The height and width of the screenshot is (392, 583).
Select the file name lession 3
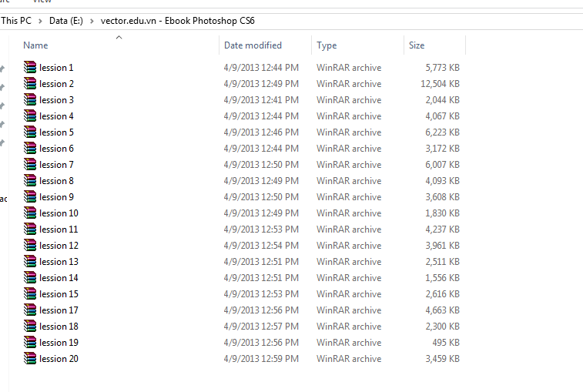(x=56, y=99)
